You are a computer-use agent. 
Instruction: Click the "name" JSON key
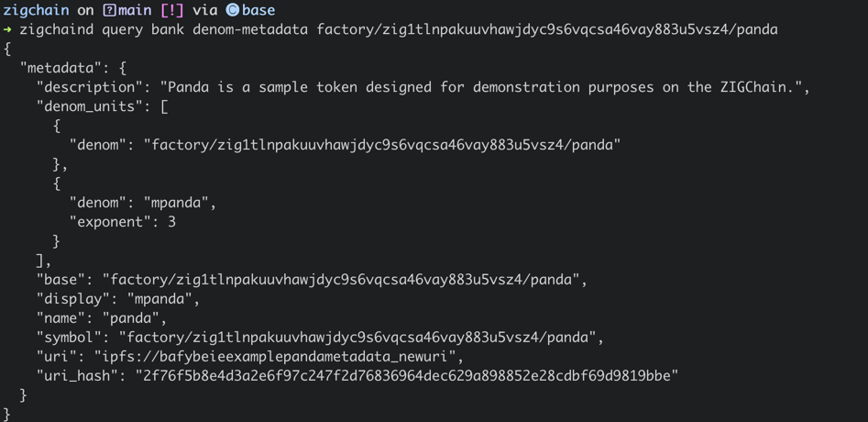point(60,318)
